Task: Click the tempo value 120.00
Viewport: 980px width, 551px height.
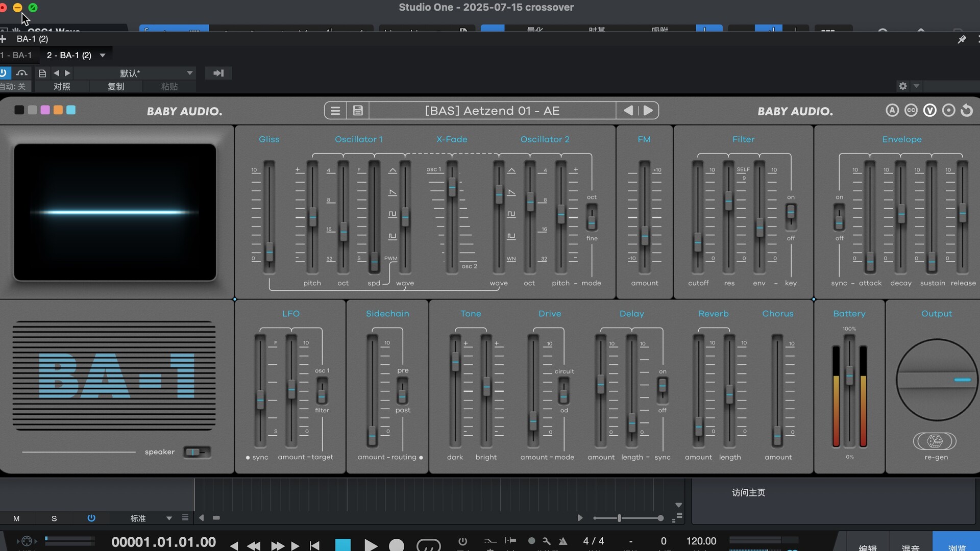Action: click(x=701, y=541)
